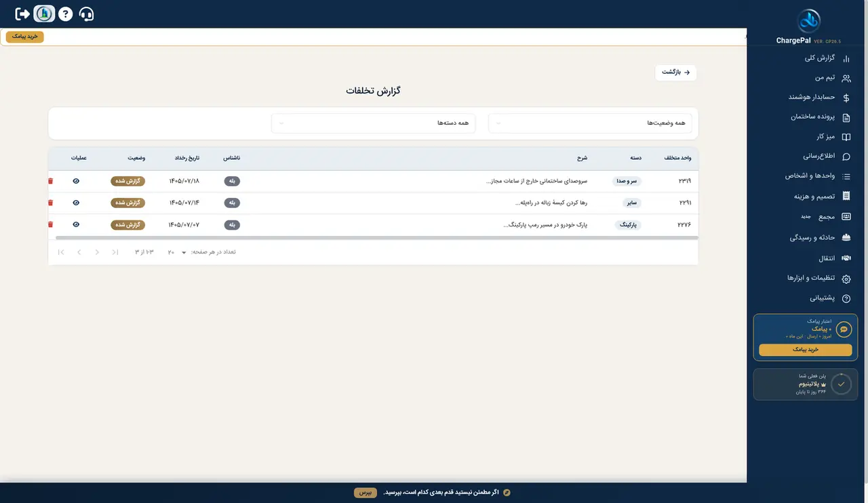The width and height of the screenshot is (868, 503).
Task: Click the eye icon for unit ۲۲۹۱
Action: [x=76, y=203]
